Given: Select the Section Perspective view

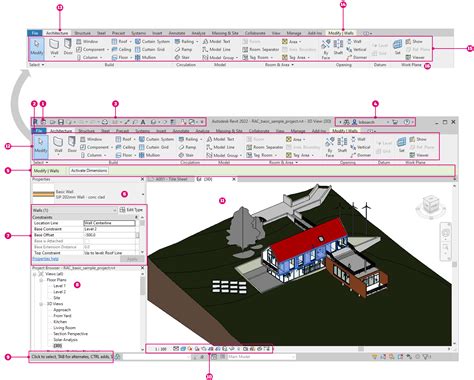Looking at the screenshot, I should pos(70,334).
